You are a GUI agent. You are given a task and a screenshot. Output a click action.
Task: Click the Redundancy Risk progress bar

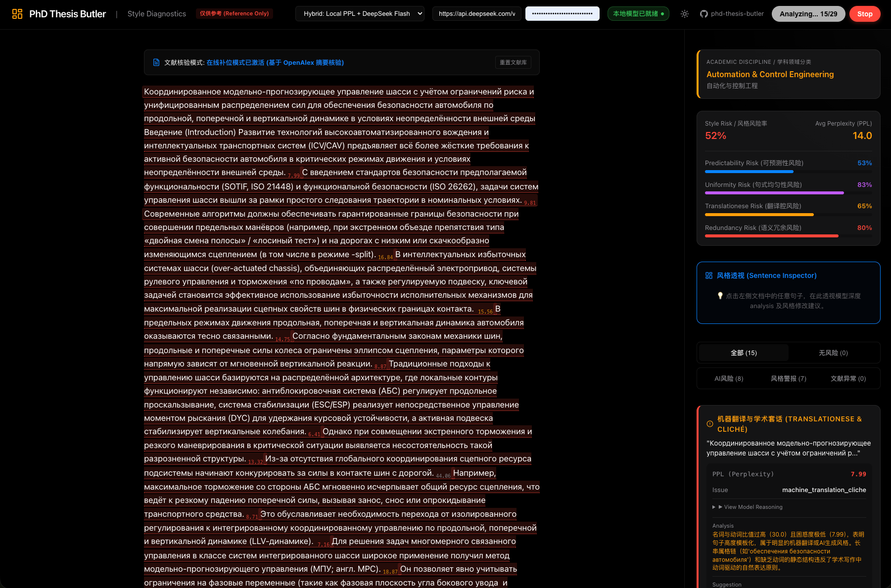coord(789,236)
